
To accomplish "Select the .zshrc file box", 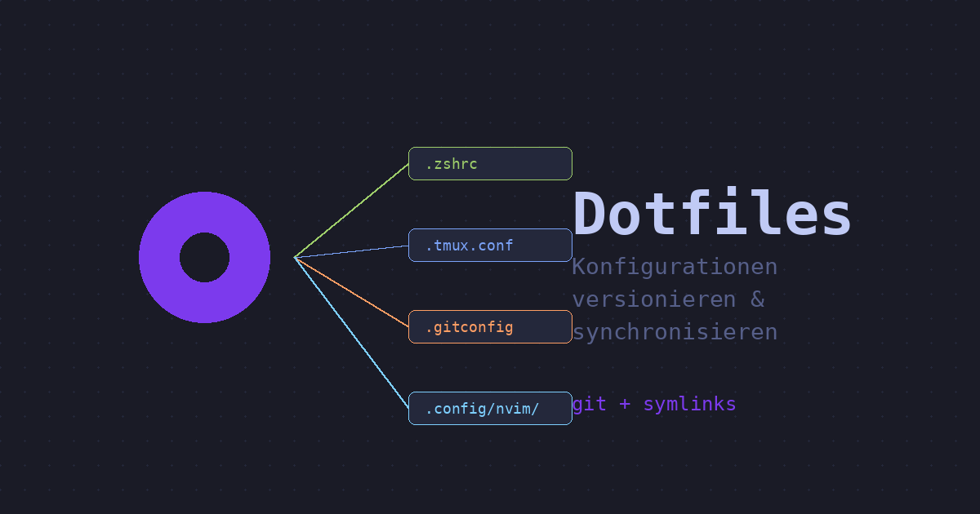I will [490, 163].
